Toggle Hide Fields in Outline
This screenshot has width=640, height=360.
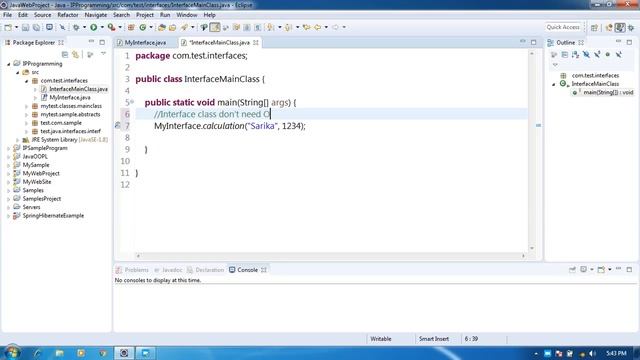[x=586, y=54]
